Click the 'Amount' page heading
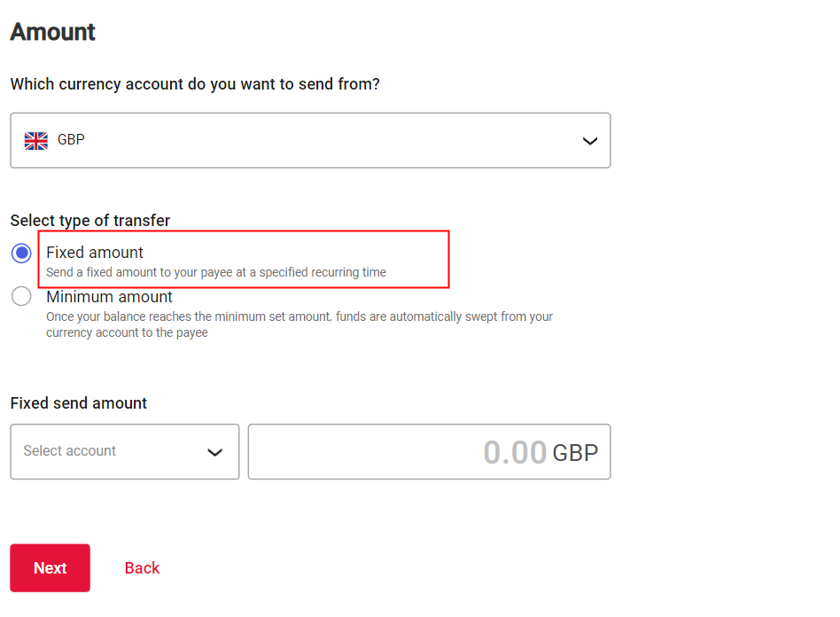This screenshot has height=617, width=840. 53,32
